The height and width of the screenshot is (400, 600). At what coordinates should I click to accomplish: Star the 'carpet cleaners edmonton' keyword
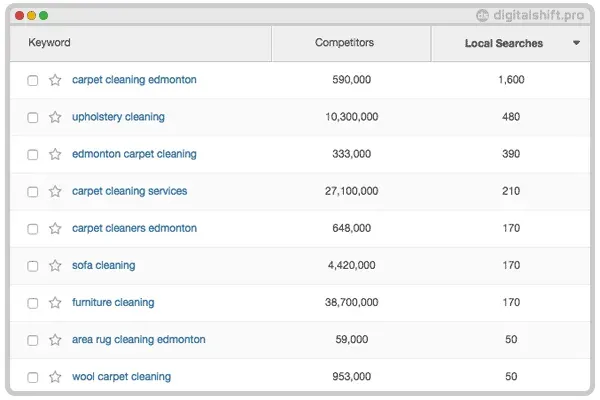(55, 228)
